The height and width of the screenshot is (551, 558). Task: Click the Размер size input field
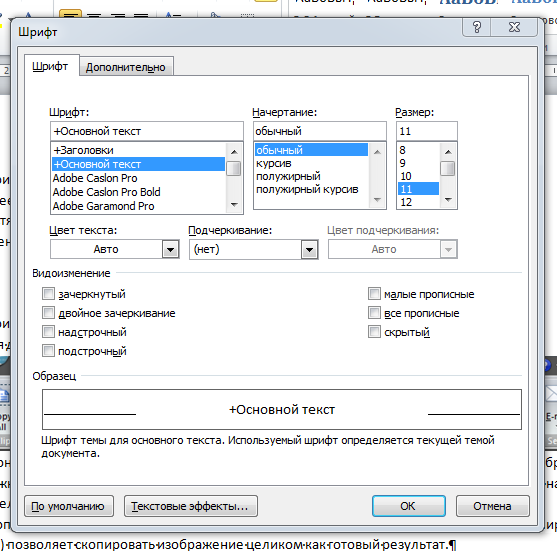click(x=427, y=131)
